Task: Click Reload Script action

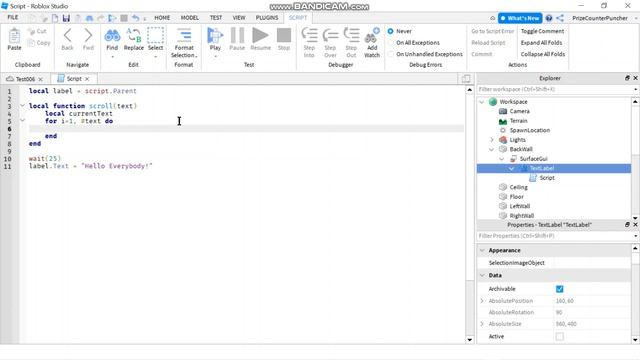Action: [488, 42]
